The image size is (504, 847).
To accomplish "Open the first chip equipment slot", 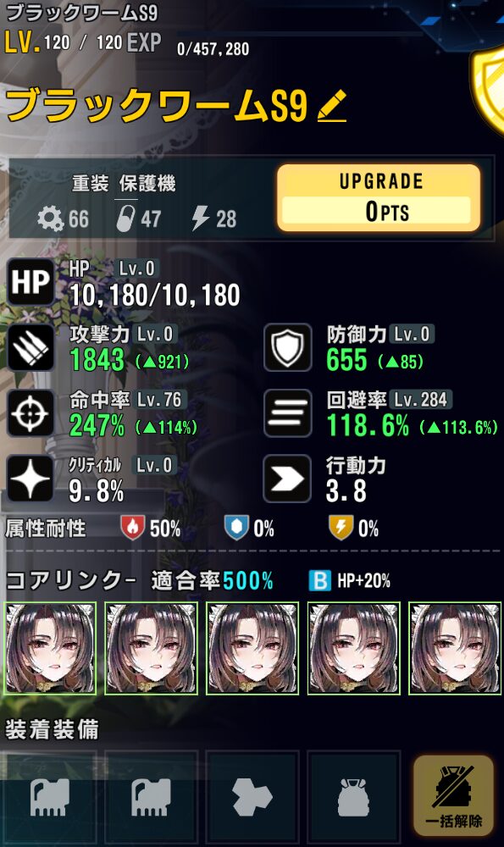I will point(50,796).
